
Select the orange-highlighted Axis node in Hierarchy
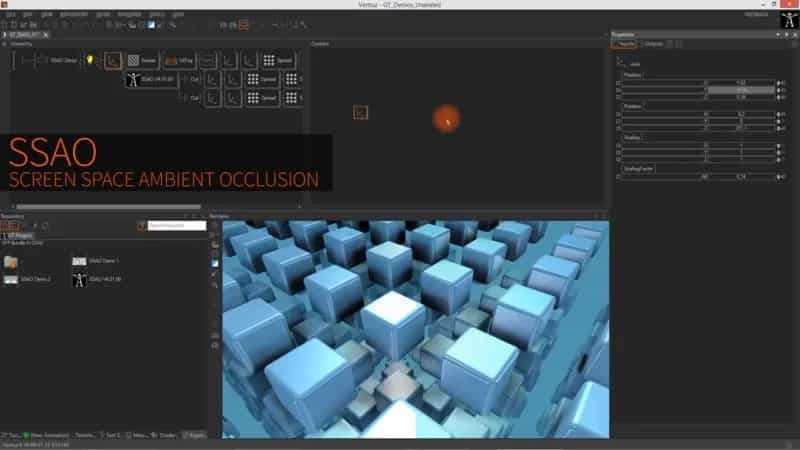point(113,61)
